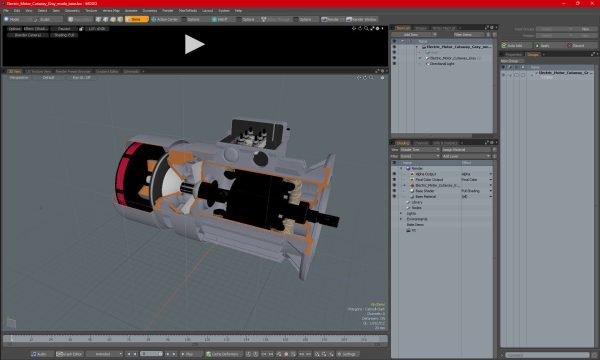Select Edges selection mode icon

pyautogui.click(x=106, y=19)
